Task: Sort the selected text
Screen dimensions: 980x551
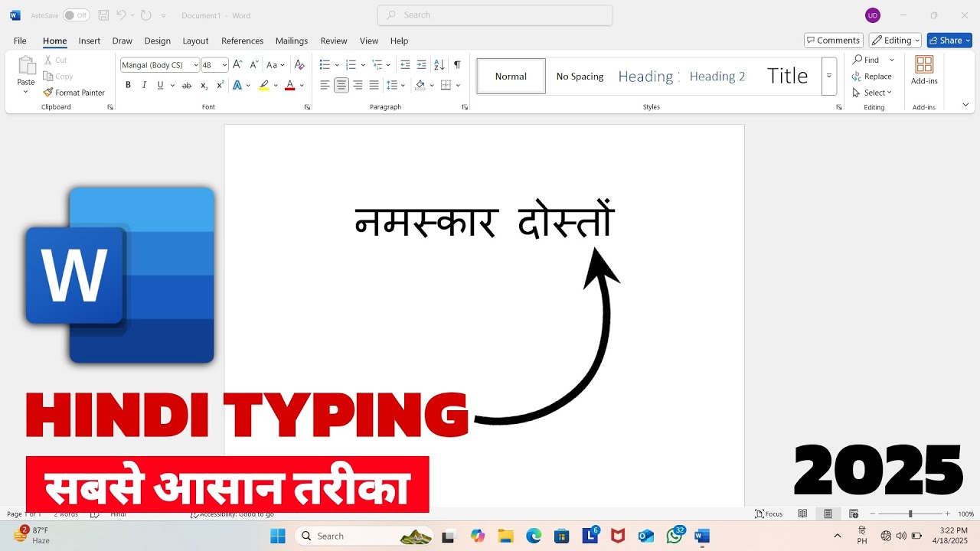Action: tap(439, 65)
